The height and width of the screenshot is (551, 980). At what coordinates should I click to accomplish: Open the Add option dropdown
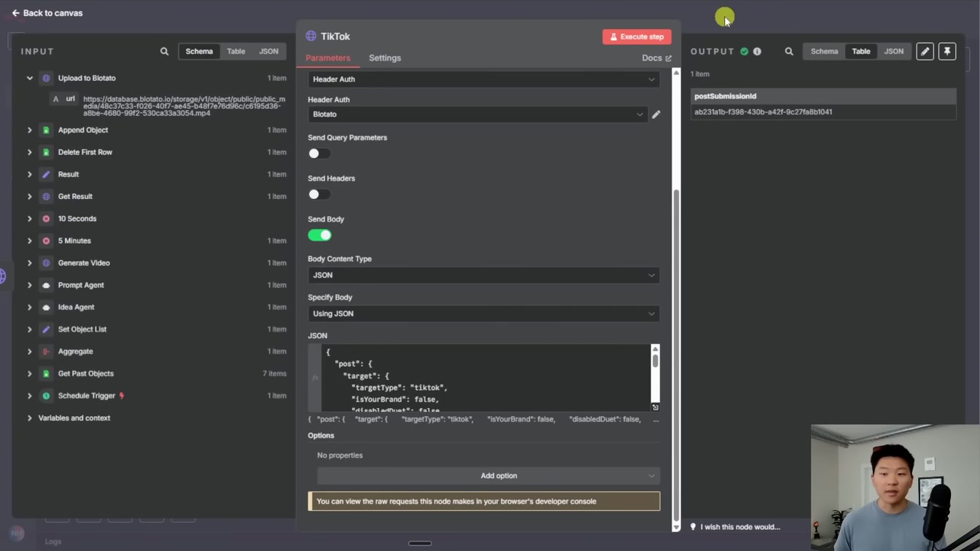coord(489,476)
